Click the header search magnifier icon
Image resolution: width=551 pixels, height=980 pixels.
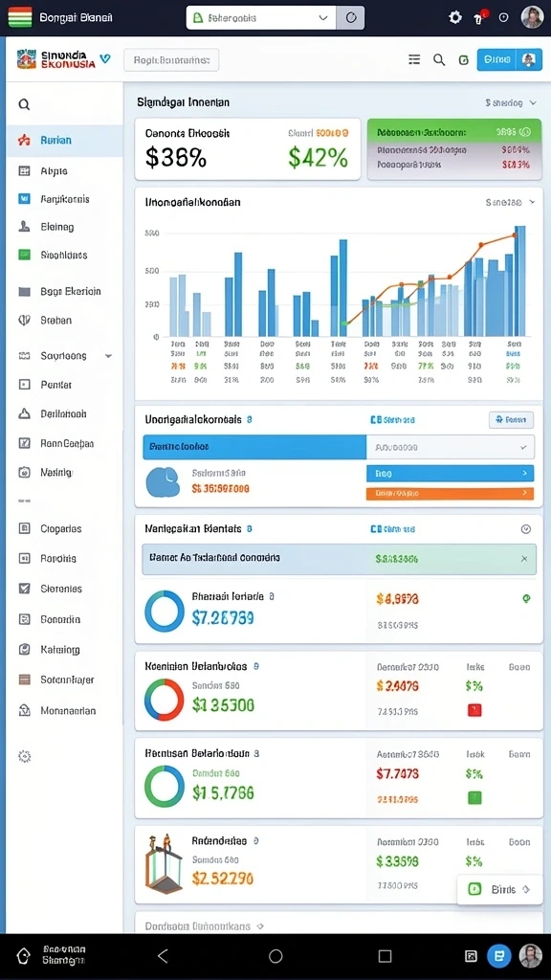pos(439,60)
